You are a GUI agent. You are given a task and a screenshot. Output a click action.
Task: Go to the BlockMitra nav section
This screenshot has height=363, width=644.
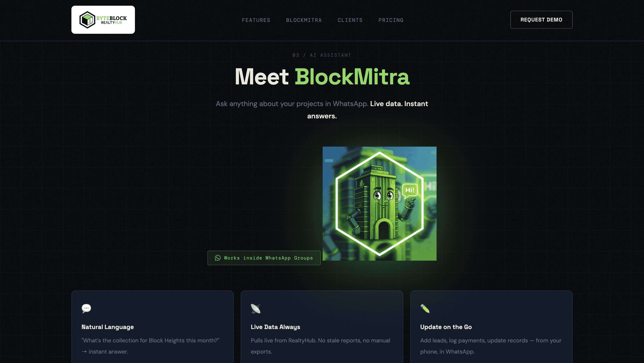pyautogui.click(x=304, y=20)
